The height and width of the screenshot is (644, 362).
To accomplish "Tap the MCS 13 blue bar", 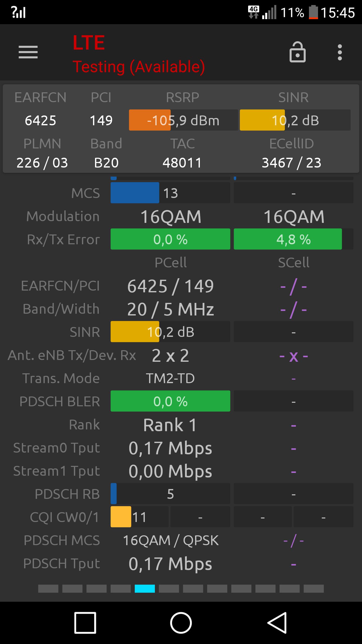I will pyautogui.click(x=170, y=193).
